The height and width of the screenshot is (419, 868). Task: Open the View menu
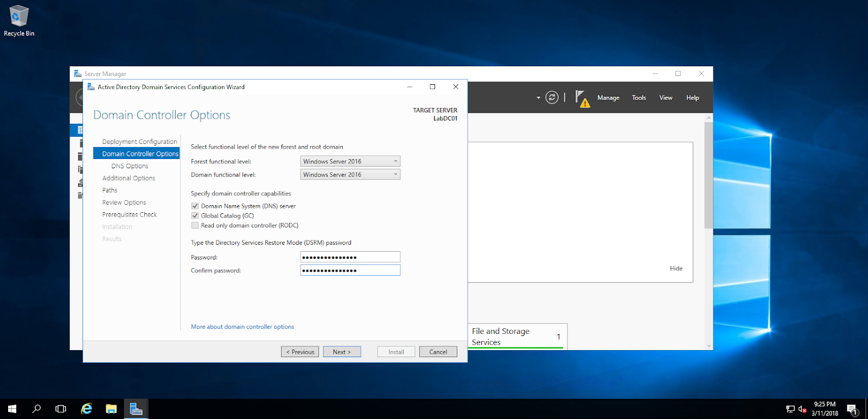[x=666, y=98]
